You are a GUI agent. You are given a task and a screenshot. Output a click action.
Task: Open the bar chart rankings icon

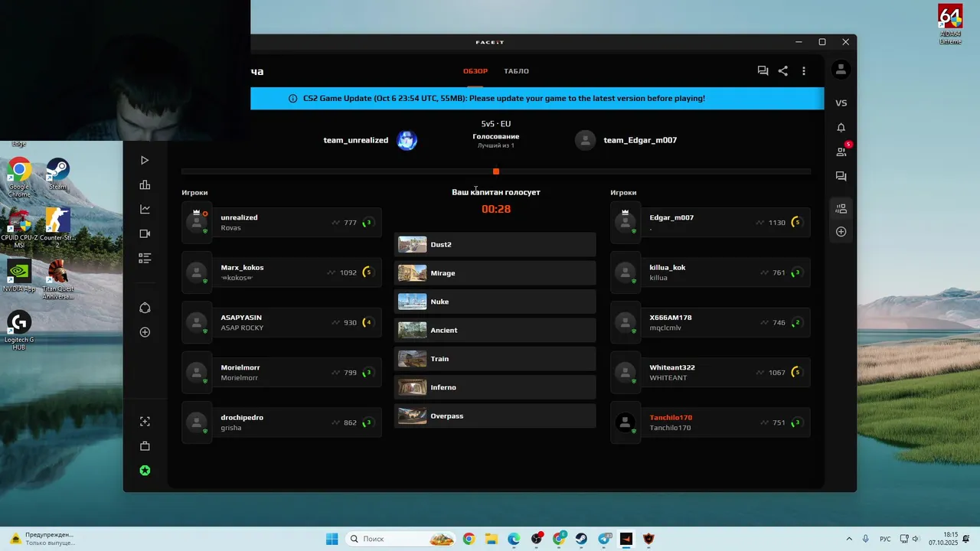pos(145,185)
